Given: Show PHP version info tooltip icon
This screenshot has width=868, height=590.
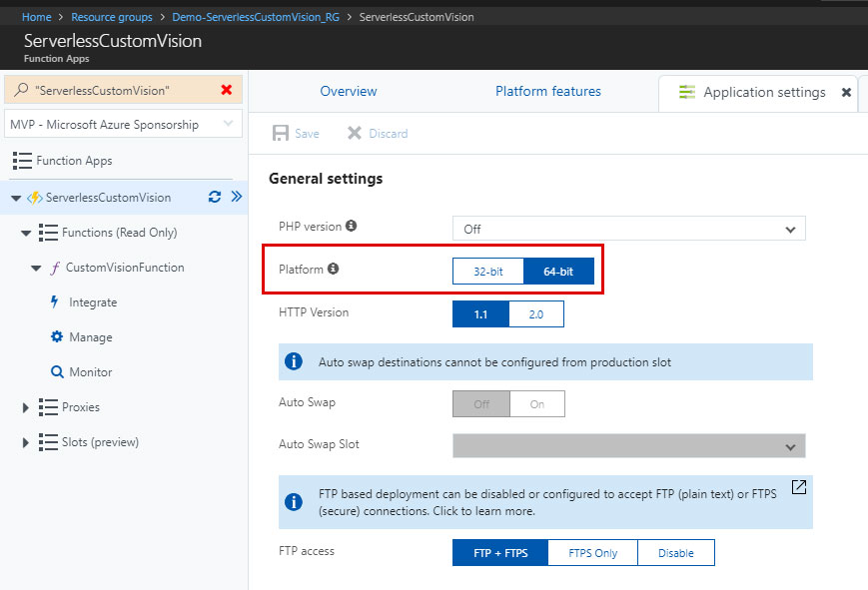Looking at the screenshot, I should [x=351, y=226].
